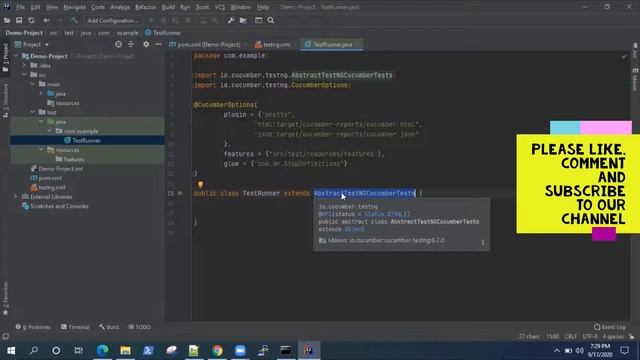Open Project Structure toolbar icon
Viewport: 640px width, 360px height.
tap(243, 20)
